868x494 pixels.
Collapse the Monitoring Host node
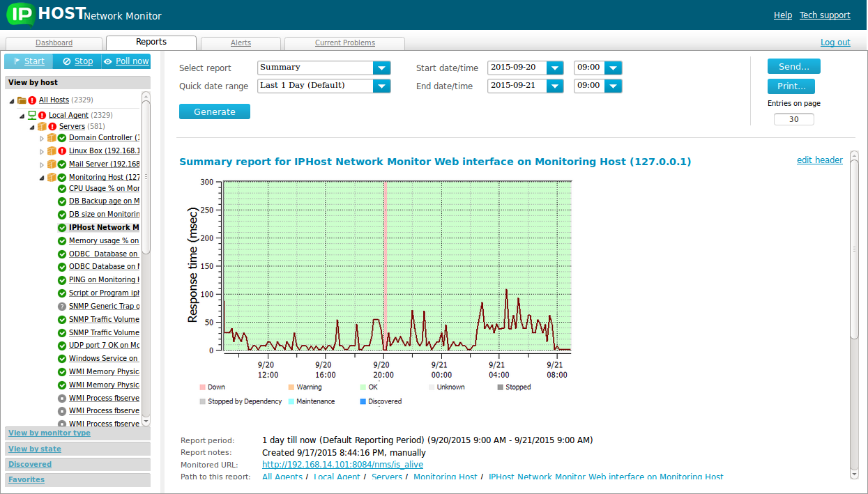(x=41, y=178)
